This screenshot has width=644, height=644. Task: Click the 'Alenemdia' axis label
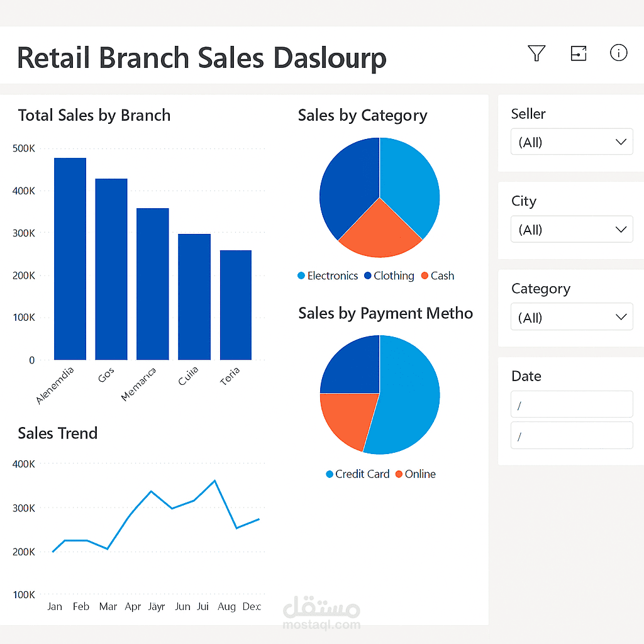click(55, 386)
